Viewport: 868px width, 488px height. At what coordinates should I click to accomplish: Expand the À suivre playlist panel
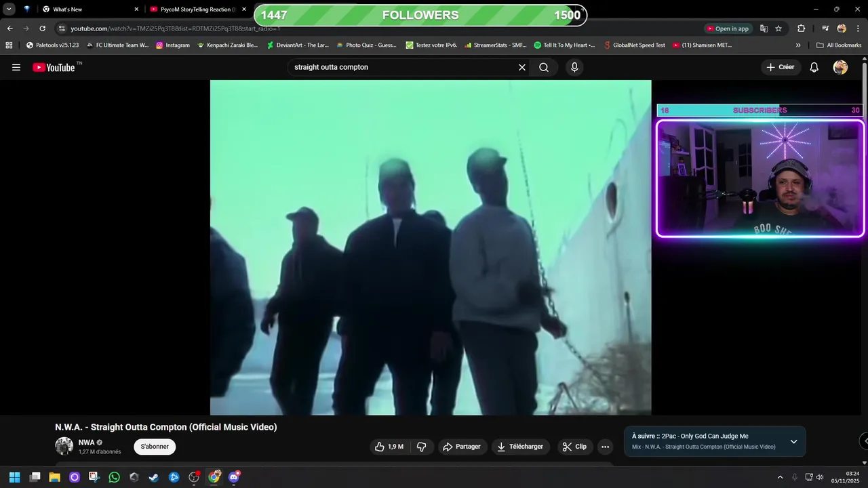(x=793, y=441)
